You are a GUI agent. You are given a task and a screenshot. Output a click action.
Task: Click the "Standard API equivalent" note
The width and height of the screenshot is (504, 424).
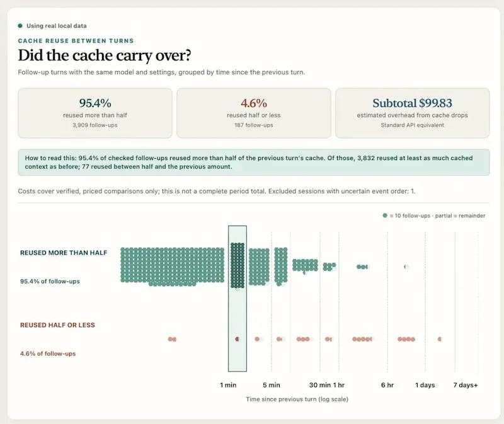[413, 125]
